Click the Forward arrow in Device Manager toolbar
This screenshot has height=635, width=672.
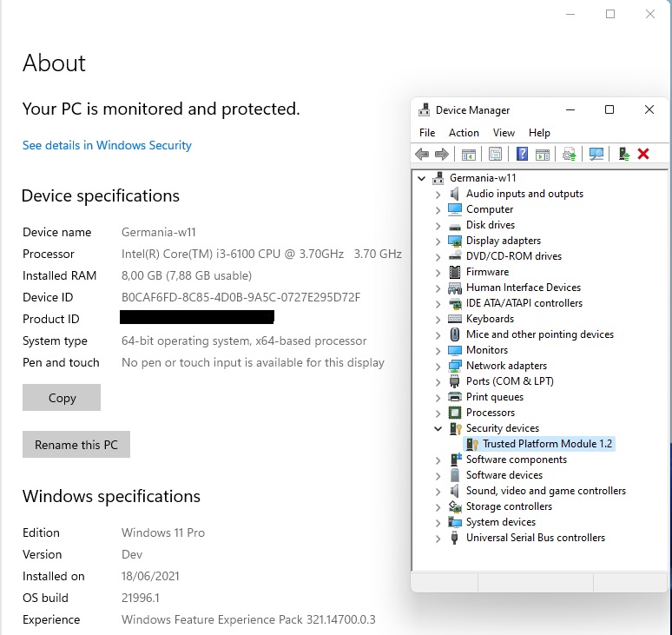click(x=441, y=154)
